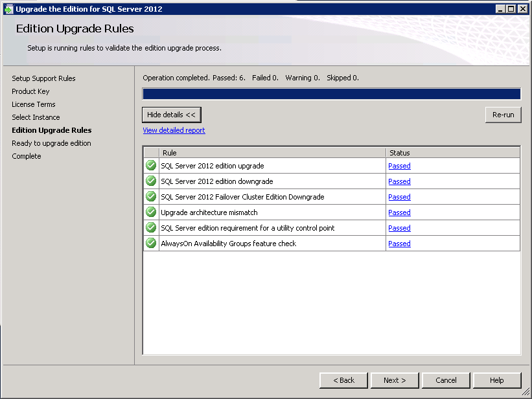Maximize the Upgrade the Edition window
The image size is (532, 399).
pyautogui.click(x=511, y=9)
